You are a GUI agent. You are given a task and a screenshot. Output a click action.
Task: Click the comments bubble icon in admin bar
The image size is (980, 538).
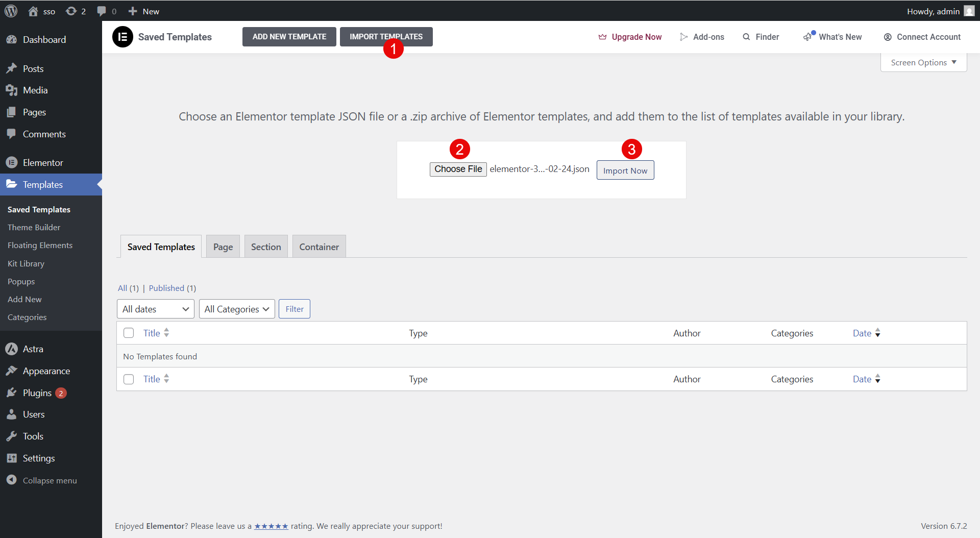(102, 11)
